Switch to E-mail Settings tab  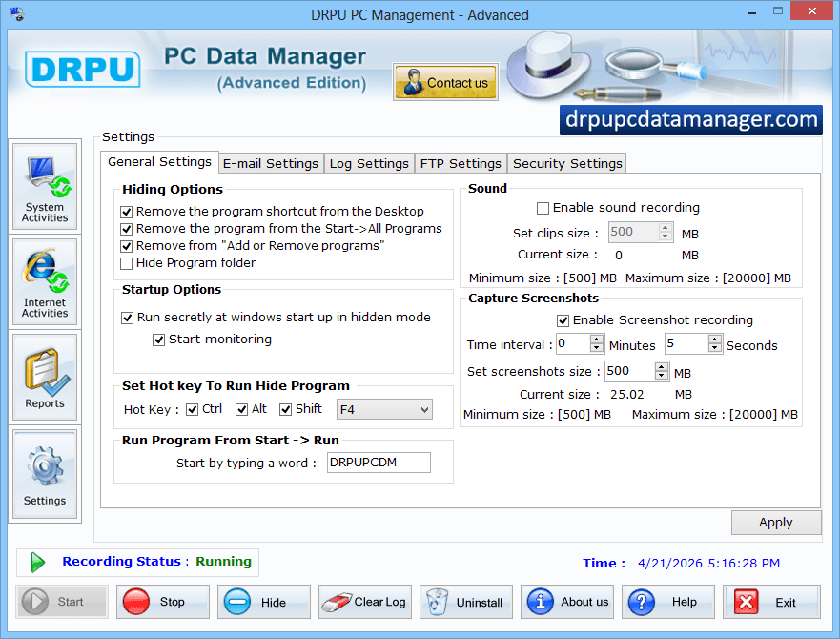coord(271,163)
